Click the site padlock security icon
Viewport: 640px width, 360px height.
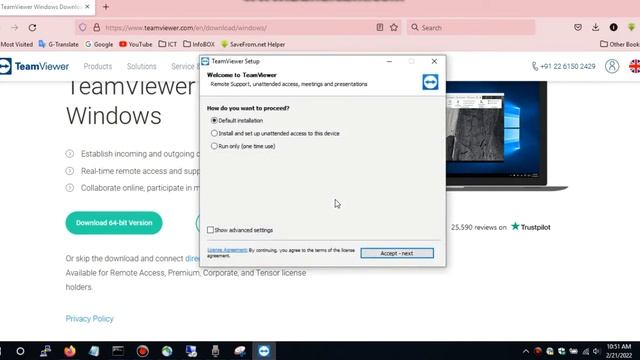[96, 28]
